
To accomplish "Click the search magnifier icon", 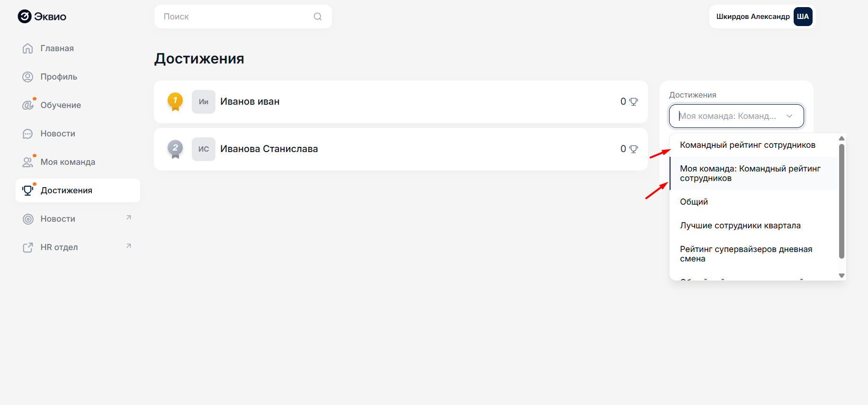I will [x=318, y=17].
